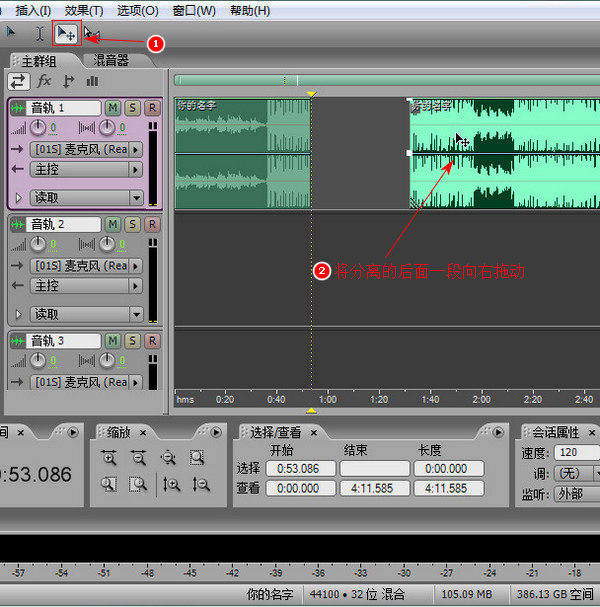Click the waveform icon of 音轨 2
Image resolution: width=600 pixels, height=607 pixels.
click(x=18, y=225)
